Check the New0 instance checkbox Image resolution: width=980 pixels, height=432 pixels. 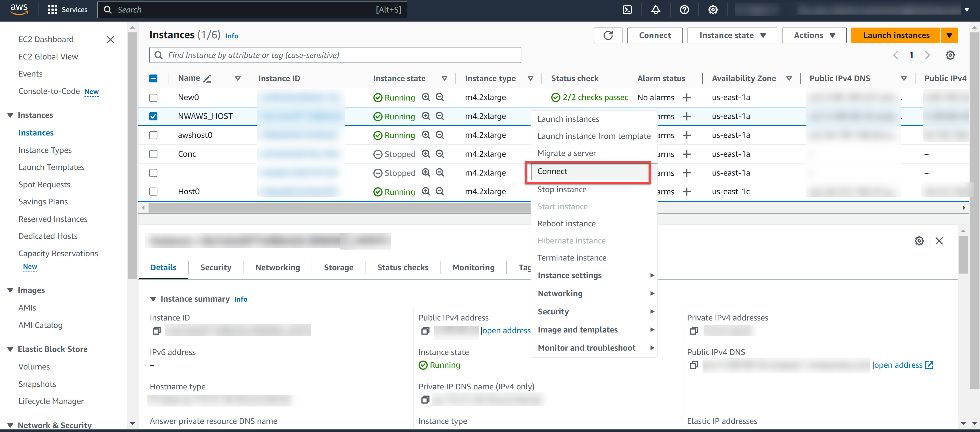click(153, 98)
